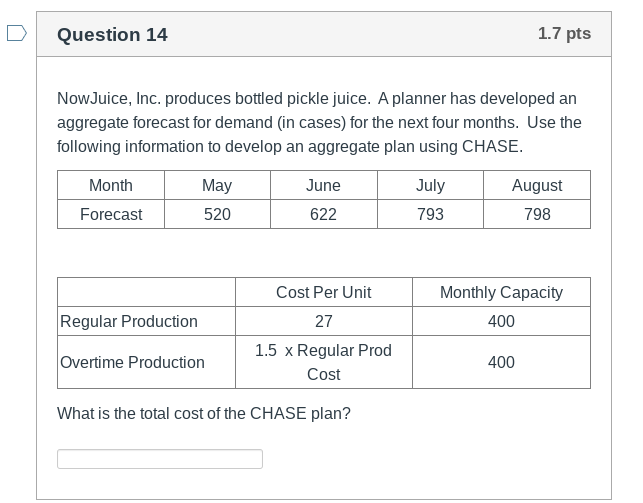
Task: Click the May forecast value 520
Action: click(x=217, y=214)
